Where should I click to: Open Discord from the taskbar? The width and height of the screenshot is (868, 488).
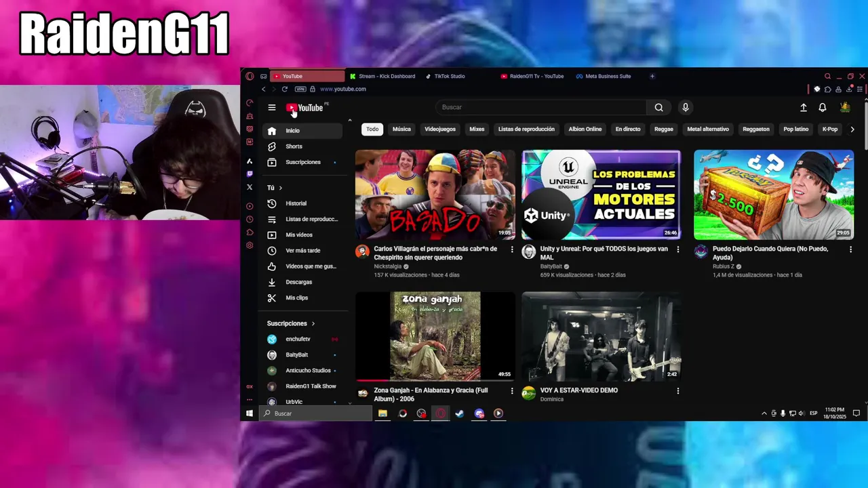point(479,413)
